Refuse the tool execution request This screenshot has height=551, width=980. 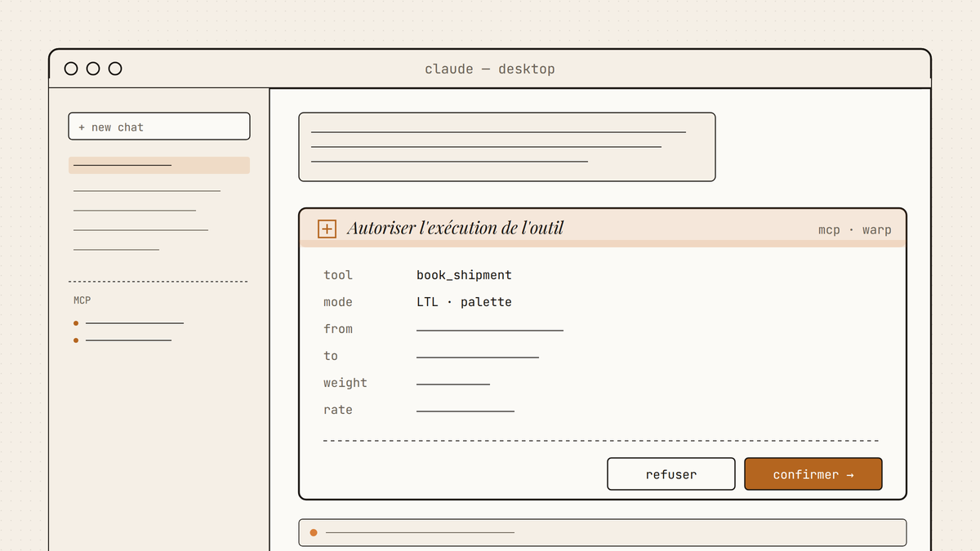[x=671, y=474]
